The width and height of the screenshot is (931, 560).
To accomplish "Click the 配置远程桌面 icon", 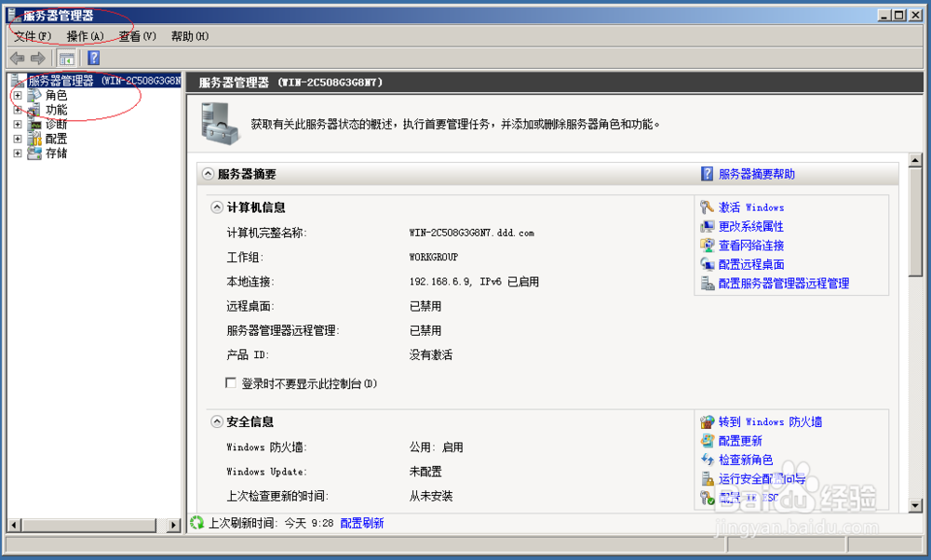I will [707, 264].
